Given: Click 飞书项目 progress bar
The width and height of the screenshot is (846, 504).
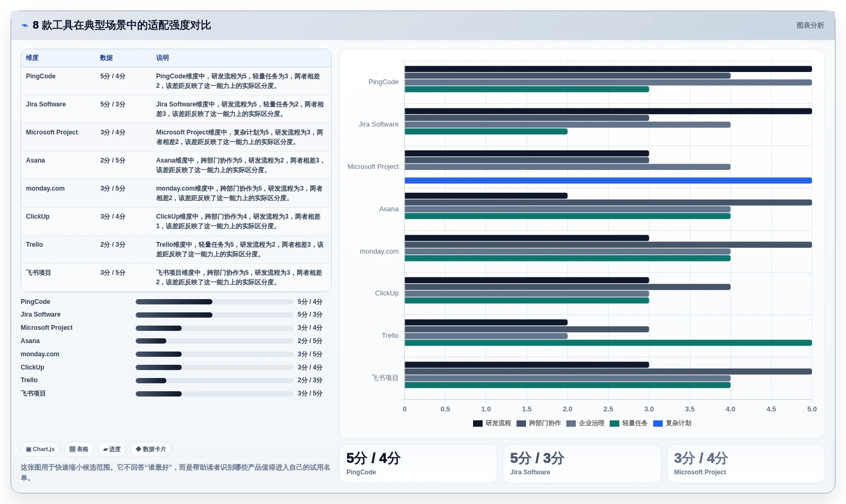Looking at the screenshot, I should coord(215,394).
